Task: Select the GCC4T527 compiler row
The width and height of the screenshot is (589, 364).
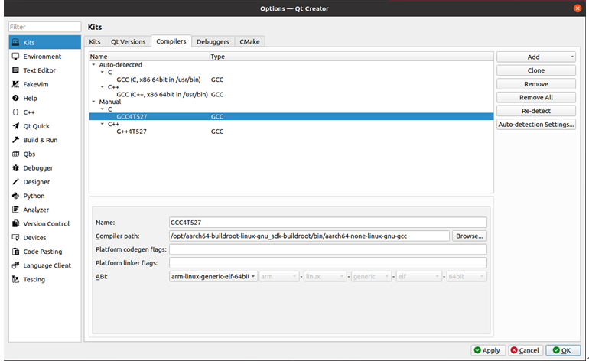Action: pos(291,116)
